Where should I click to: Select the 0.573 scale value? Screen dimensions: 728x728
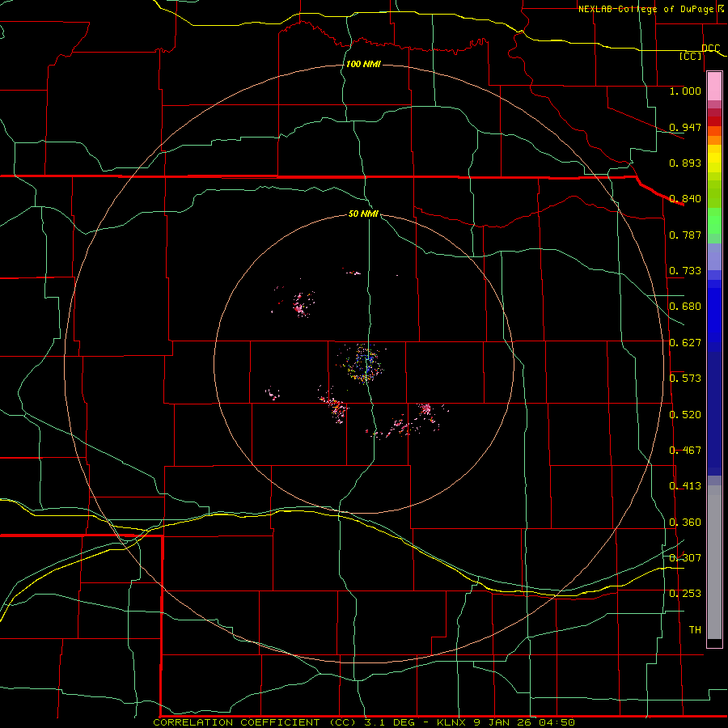[x=685, y=379]
